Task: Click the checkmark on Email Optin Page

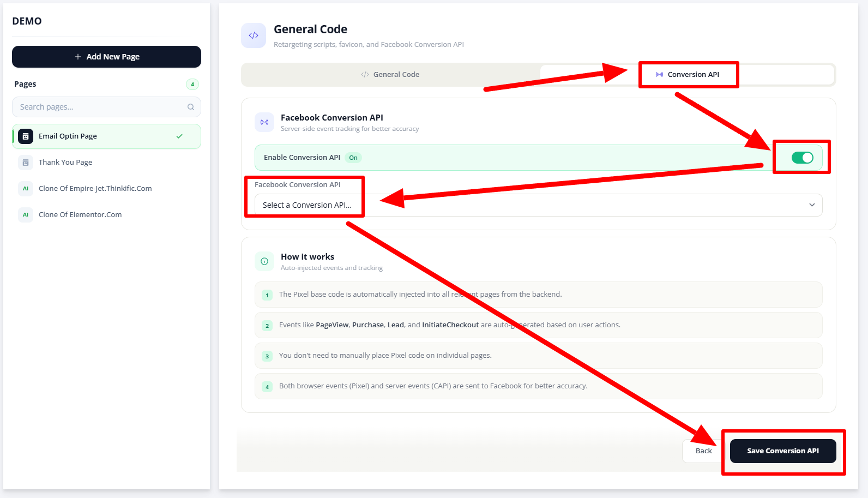Action: (179, 136)
